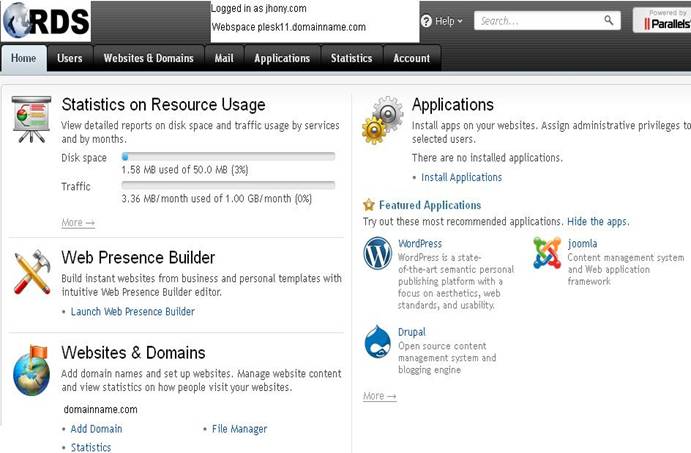The width and height of the screenshot is (691, 453).
Task: Click the Drupal logo icon
Action: [x=378, y=342]
